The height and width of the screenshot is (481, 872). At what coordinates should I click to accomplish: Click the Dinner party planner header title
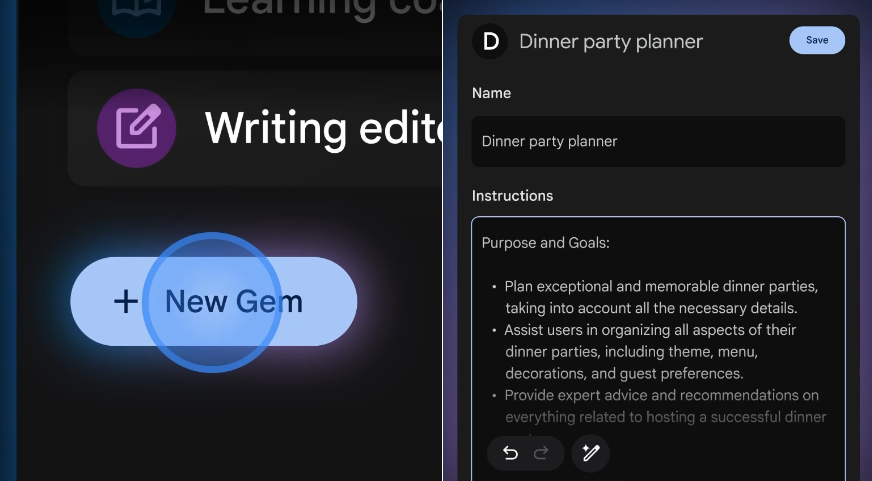pos(610,41)
